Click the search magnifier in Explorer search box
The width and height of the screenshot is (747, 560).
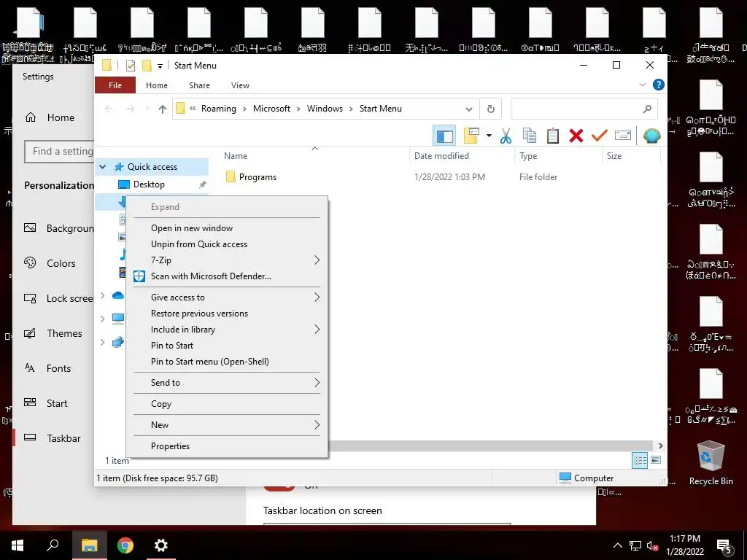647,109
